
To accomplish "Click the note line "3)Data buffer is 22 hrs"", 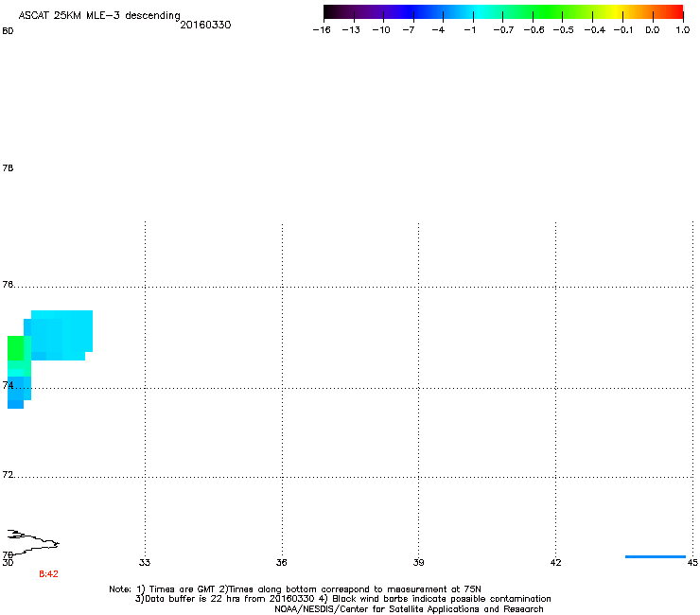I will pyautogui.click(x=342, y=599).
